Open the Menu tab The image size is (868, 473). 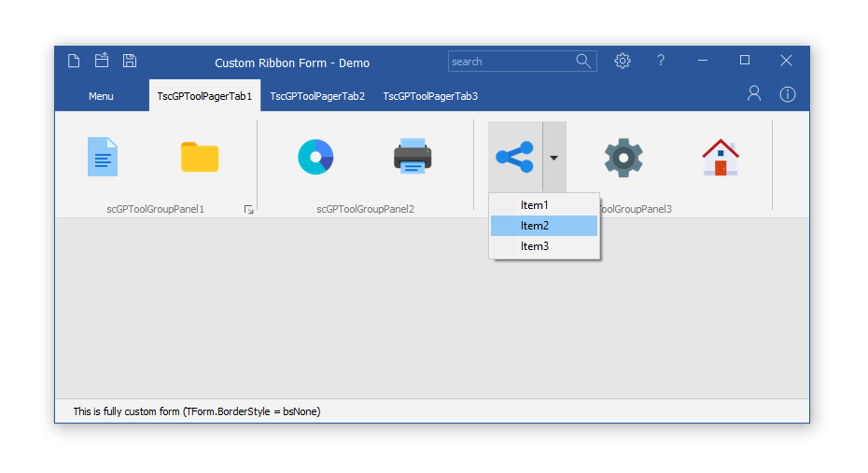[101, 96]
